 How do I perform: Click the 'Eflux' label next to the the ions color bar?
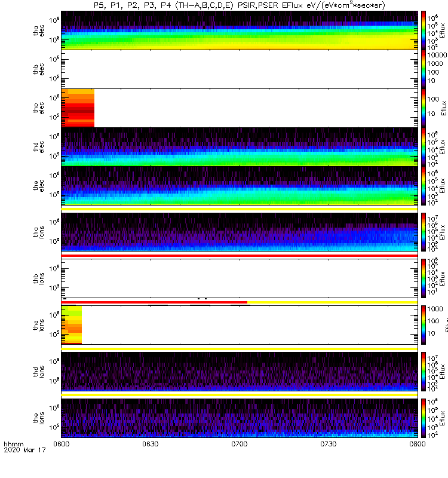[443, 418]
